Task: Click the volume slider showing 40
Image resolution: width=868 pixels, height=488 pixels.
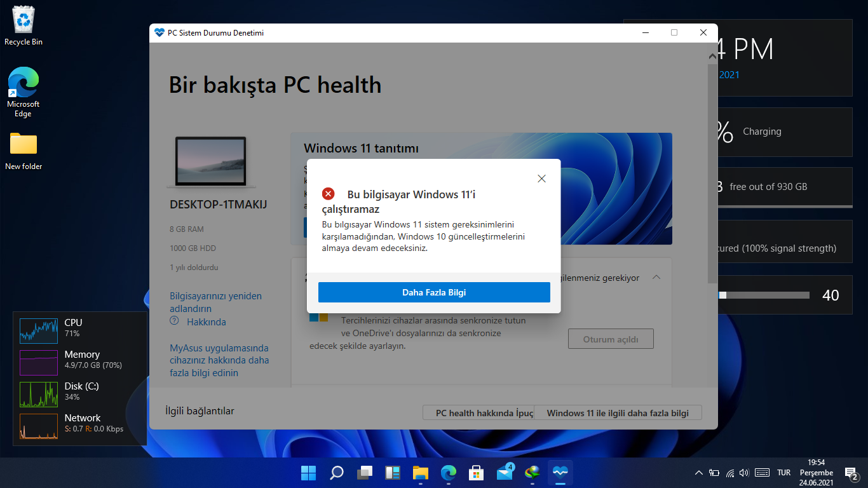Action: (764, 295)
